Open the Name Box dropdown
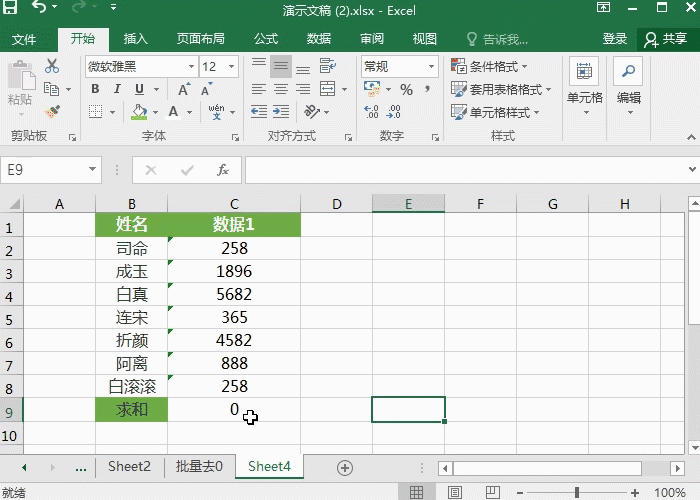This screenshot has height=500, width=700. [x=92, y=169]
